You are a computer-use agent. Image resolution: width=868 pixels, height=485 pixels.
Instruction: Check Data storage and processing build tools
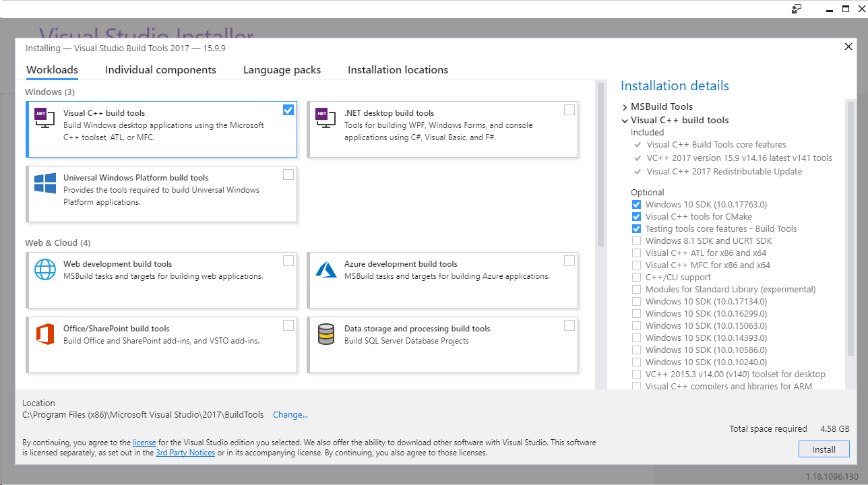(569, 325)
